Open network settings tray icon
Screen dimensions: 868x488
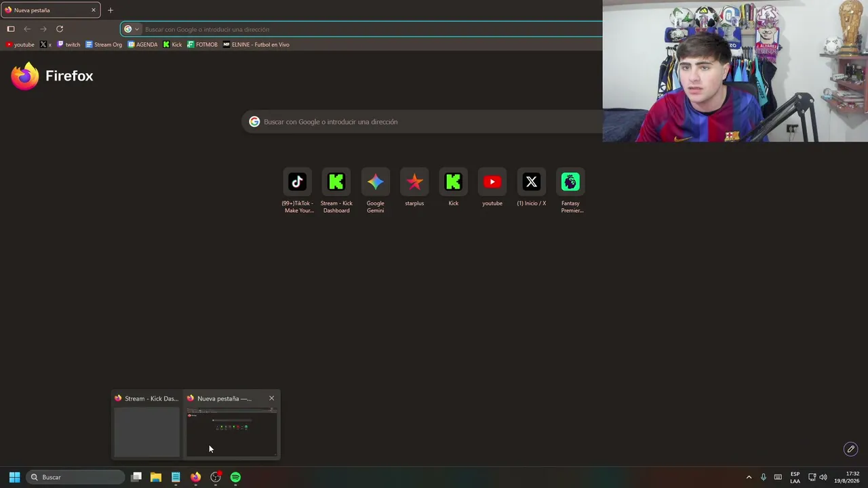812,477
